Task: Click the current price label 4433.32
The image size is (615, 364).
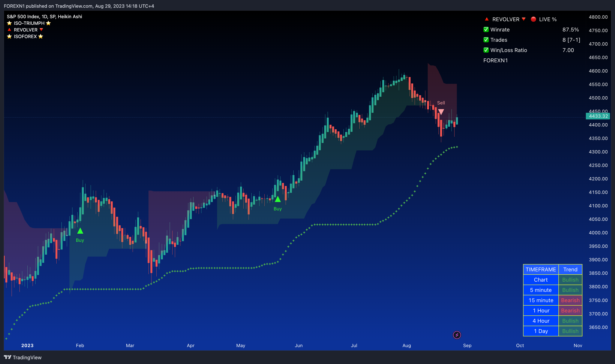Action: click(598, 116)
